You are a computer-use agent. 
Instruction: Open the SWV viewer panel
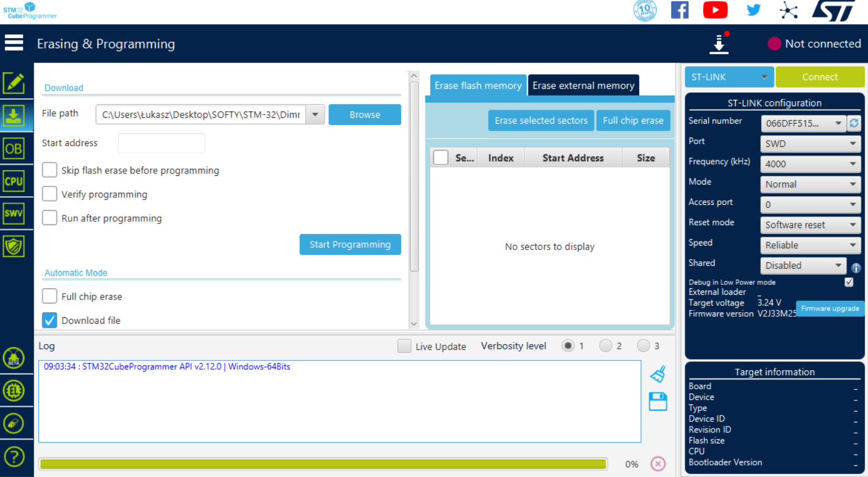(14, 214)
